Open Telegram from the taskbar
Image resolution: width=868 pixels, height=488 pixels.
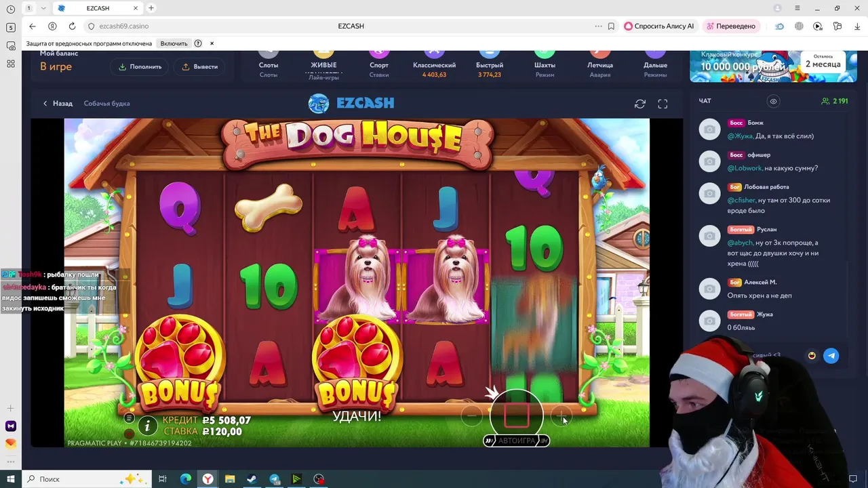coord(274,479)
